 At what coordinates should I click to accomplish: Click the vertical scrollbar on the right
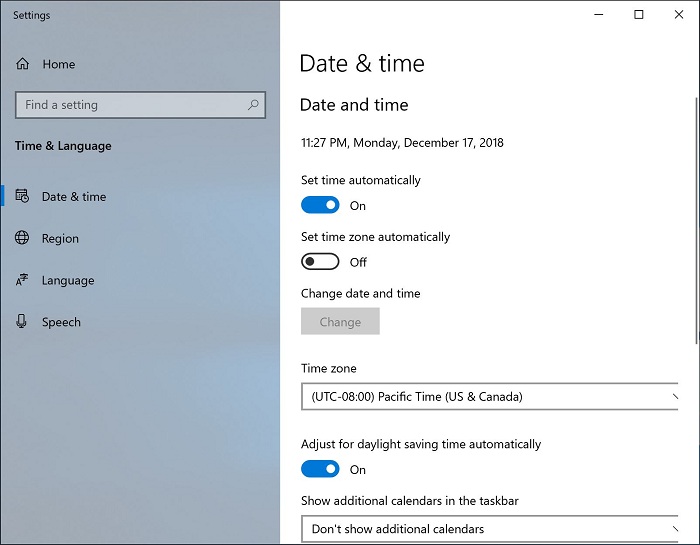(696, 220)
